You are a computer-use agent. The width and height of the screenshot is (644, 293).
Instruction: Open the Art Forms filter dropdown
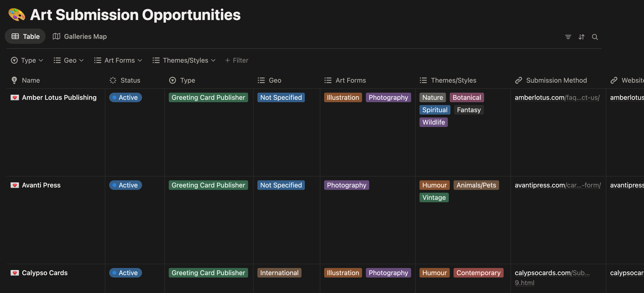point(118,61)
